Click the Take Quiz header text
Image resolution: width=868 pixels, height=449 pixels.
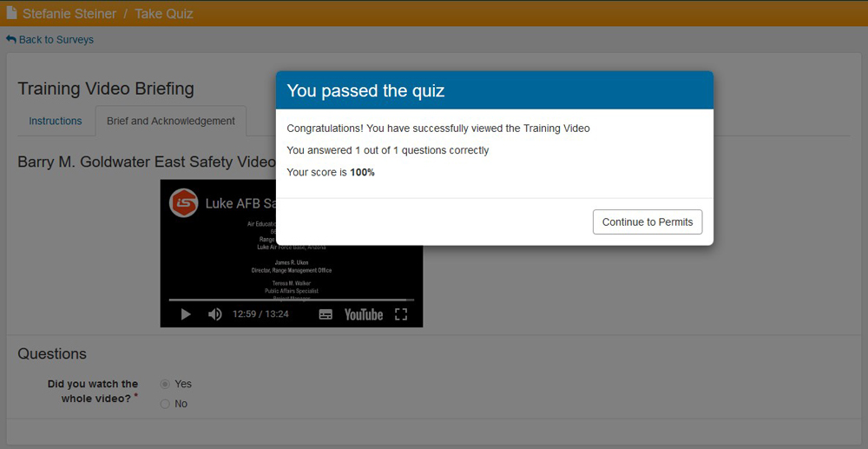tap(163, 13)
